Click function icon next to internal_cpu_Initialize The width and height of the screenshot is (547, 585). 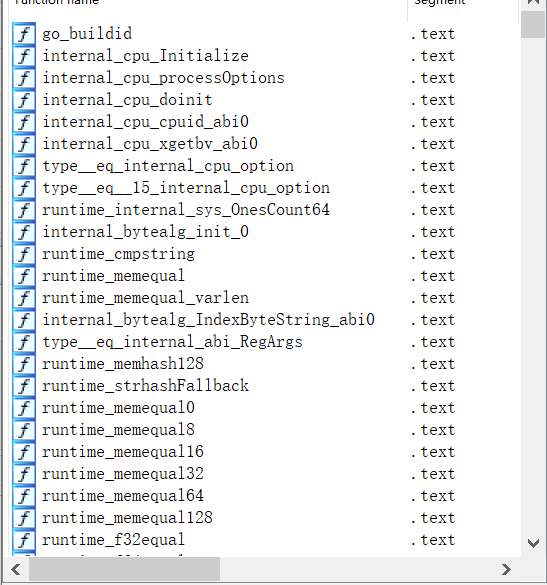(24, 56)
